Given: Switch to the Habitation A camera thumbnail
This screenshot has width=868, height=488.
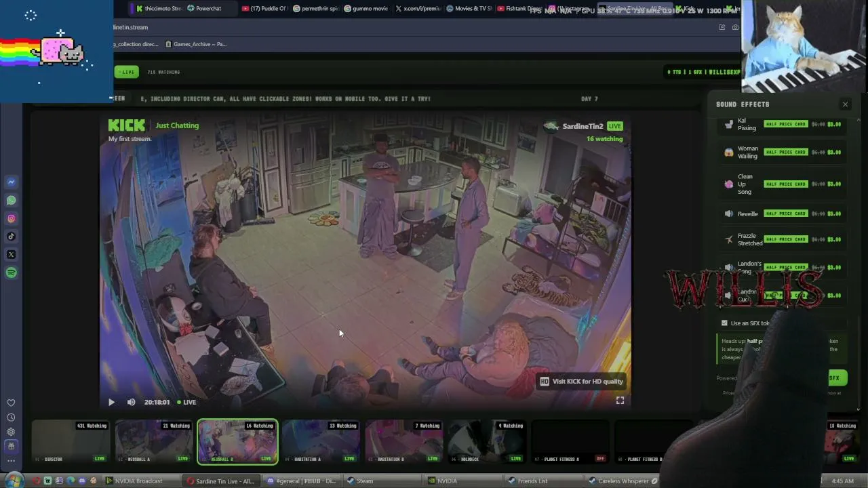Looking at the screenshot, I should [321, 442].
